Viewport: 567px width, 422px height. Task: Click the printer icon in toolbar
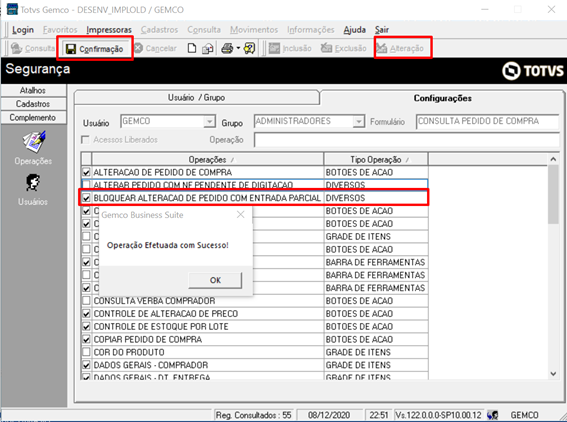tap(227, 48)
